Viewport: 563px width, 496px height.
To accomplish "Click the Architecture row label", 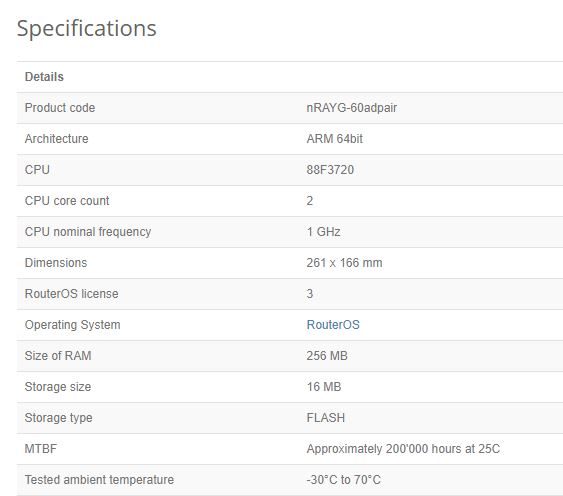I will coord(56,139).
